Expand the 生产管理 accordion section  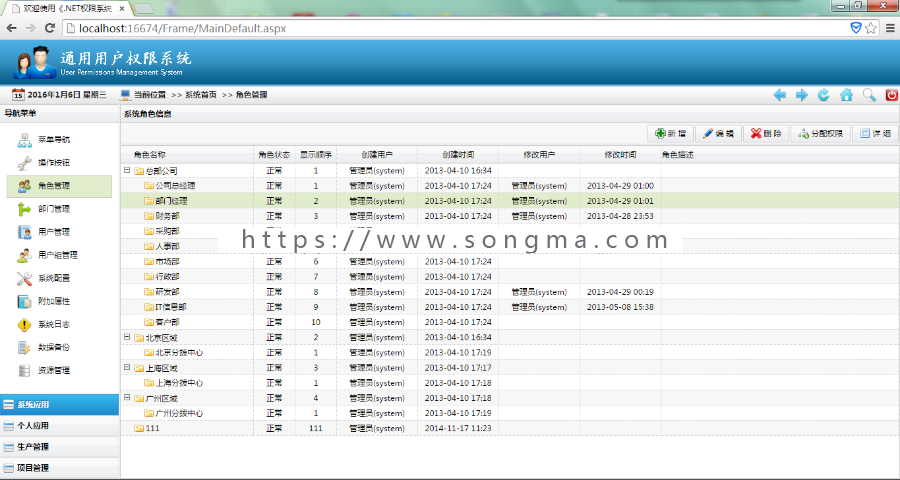pyautogui.click(x=60, y=447)
